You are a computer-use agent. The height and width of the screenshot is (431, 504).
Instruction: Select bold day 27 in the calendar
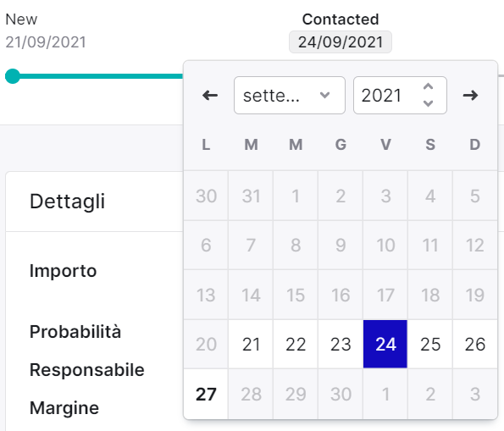tap(206, 394)
